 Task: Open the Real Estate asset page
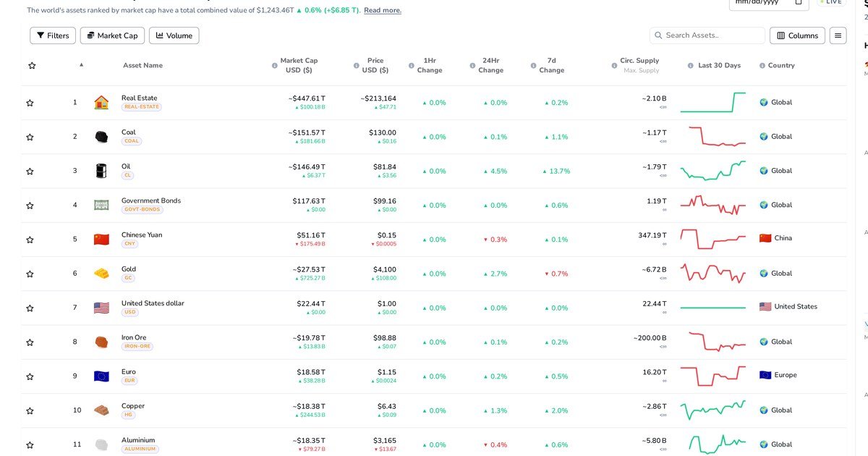[139, 98]
